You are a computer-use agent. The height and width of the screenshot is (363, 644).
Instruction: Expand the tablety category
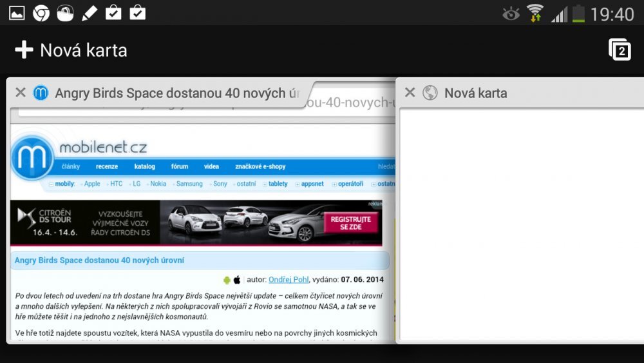click(278, 184)
